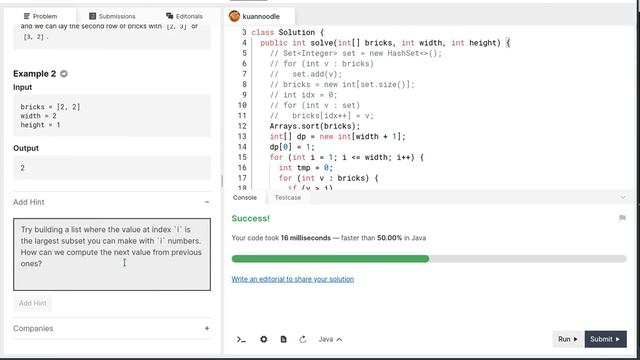
Task: Switch to the Submissions tab
Action: [112, 16]
